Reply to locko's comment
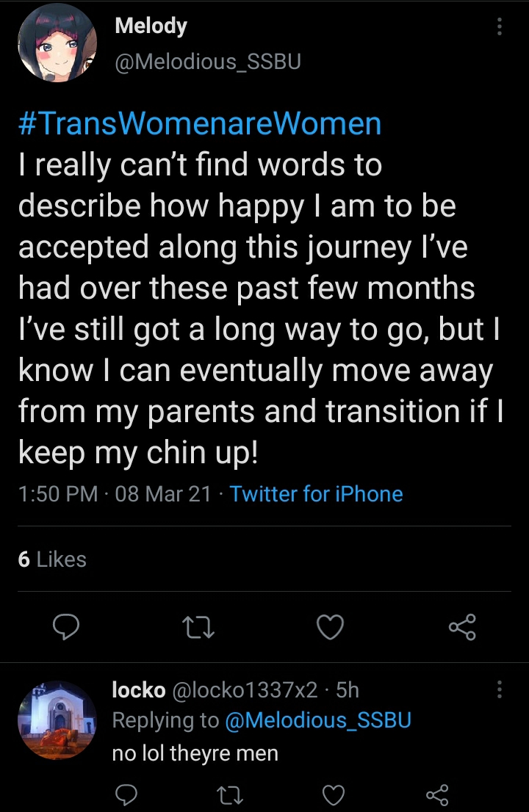The width and height of the screenshot is (529, 812). click(126, 795)
